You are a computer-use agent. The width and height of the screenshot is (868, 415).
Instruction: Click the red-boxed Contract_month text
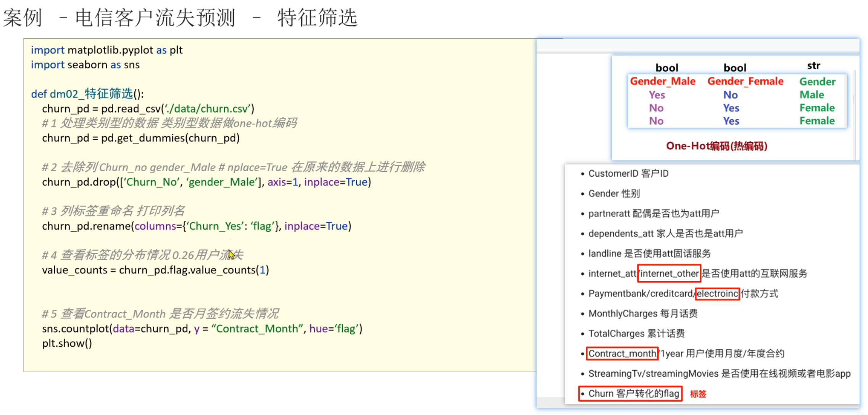622,353
